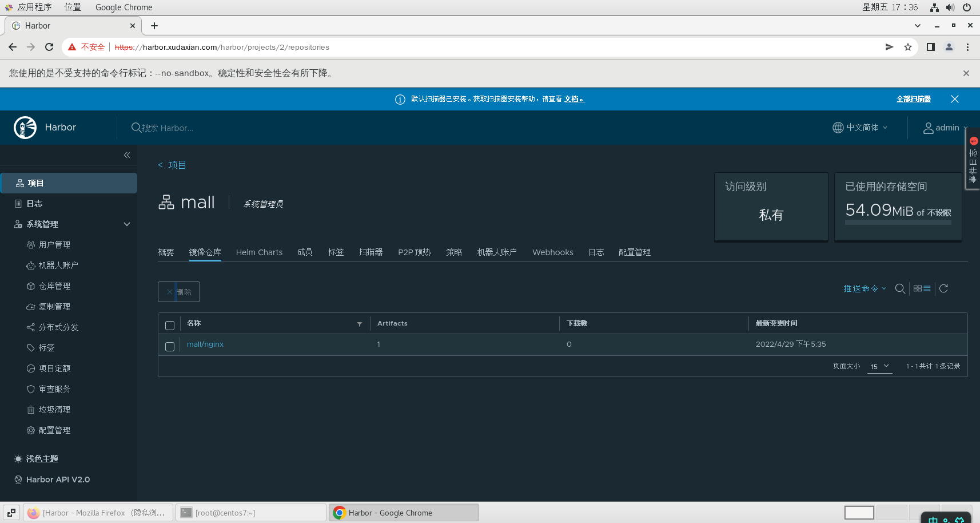The height and width of the screenshot is (523, 980).
Task: Click the admin user icon
Action: (x=929, y=128)
